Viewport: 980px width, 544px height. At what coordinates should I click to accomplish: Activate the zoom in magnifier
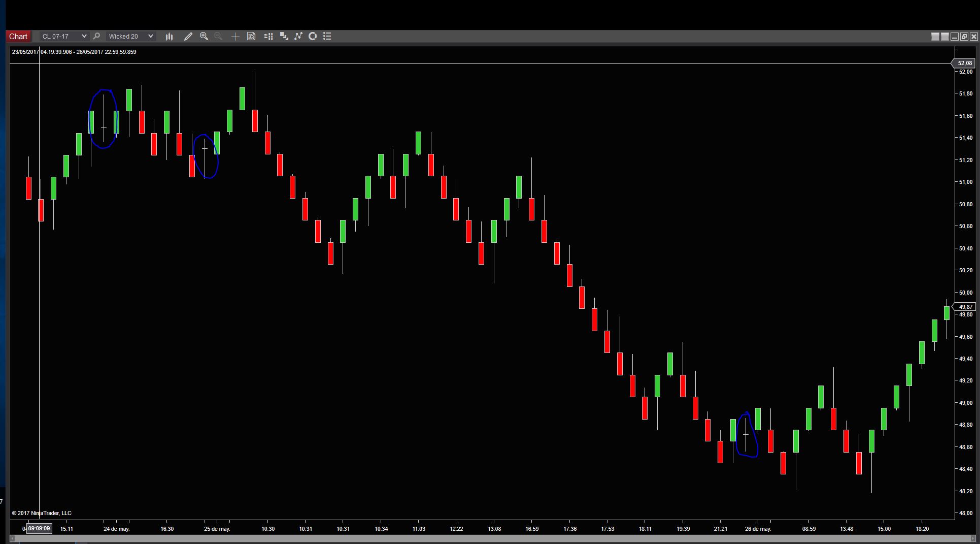pos(204,36)
